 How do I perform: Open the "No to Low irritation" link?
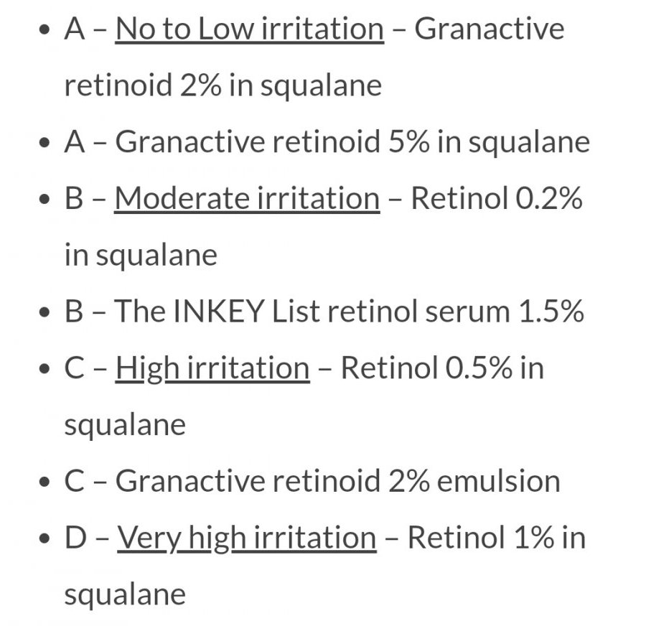click(x=249, y=29)
